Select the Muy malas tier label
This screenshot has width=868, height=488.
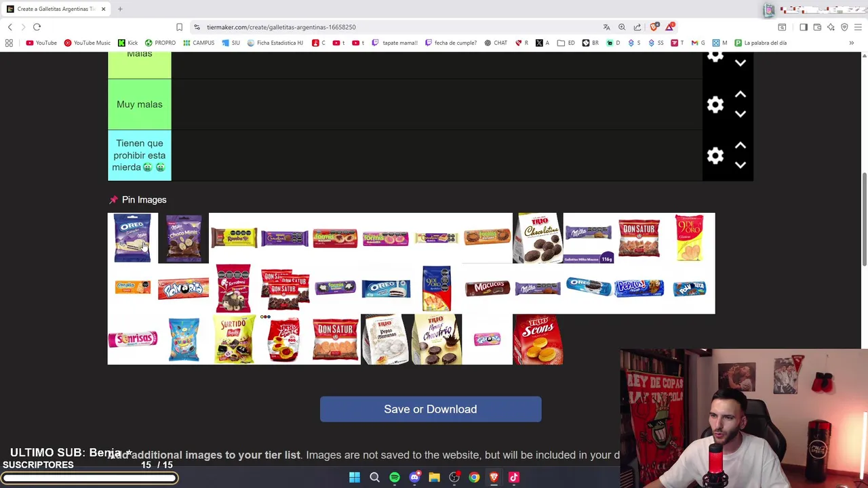(140, 104)
